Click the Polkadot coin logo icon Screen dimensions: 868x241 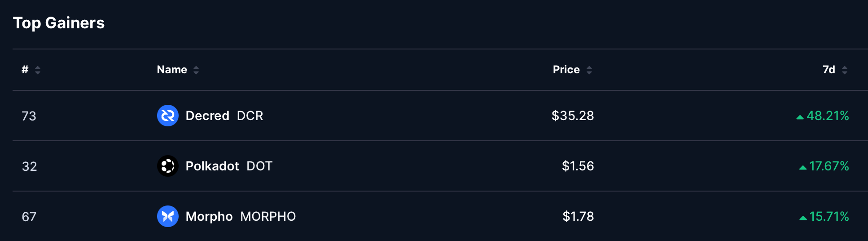tap(168, 166)
